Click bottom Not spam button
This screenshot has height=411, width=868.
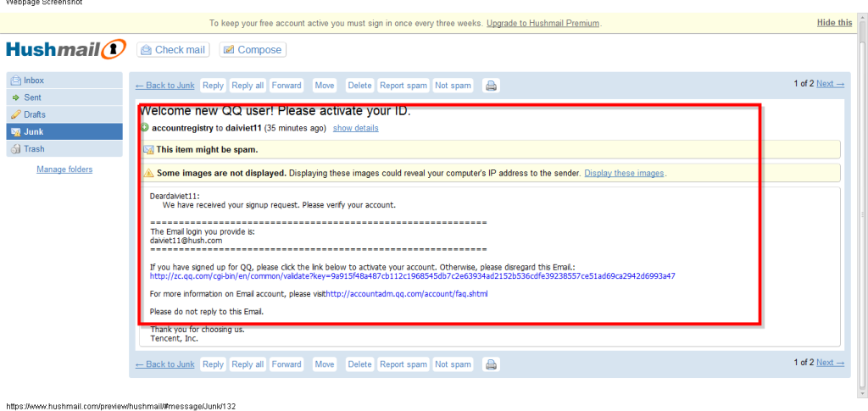[x=453, y=364]
